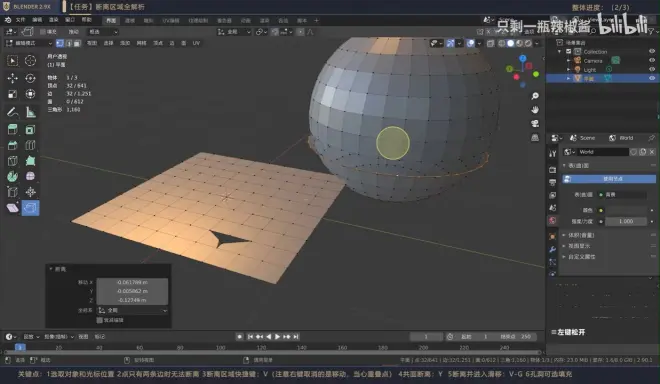Click the 强度/力度 1.000 field
660x384 pixels.
click(x=626, y=221)
